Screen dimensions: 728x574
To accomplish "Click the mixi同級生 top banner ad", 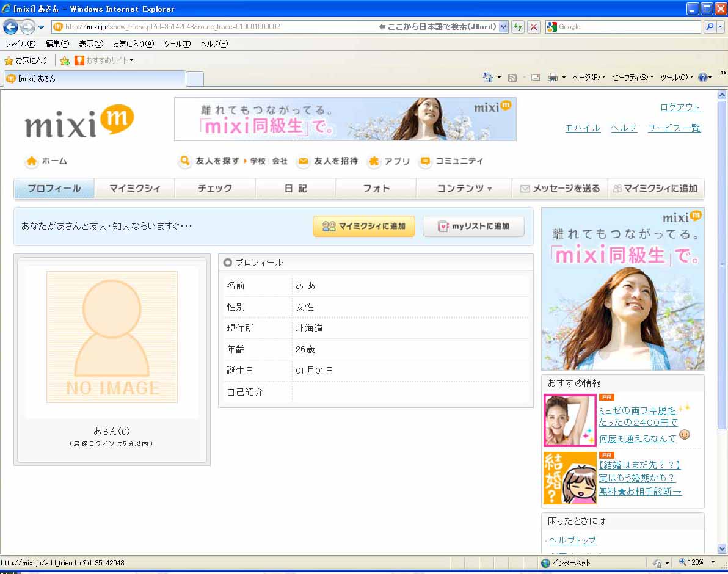I will tap(345, 119).
